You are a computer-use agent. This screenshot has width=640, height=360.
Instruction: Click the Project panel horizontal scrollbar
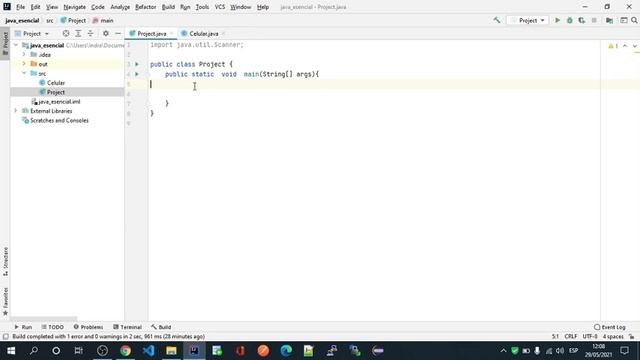coord(44,319)
